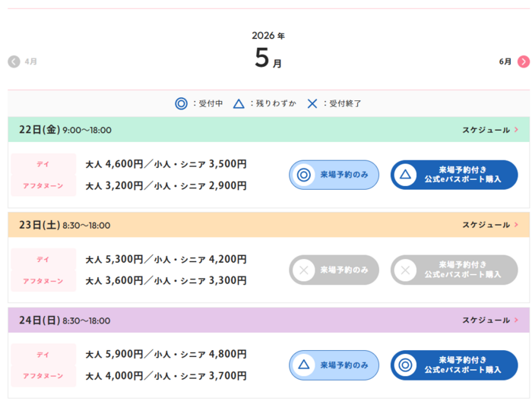
Task: Click the chevron beside 23日 スケジュール
Action: [516, 225]
